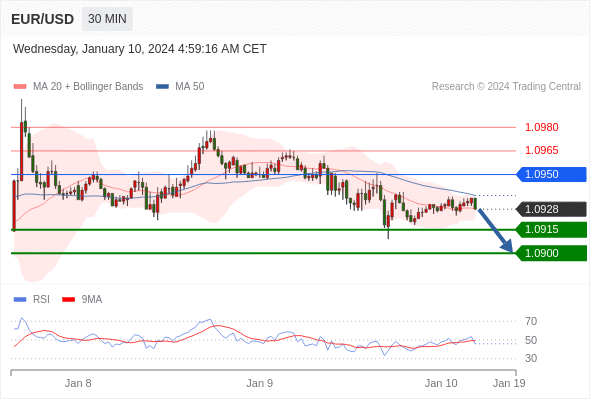This screenshot has height=400, width=590.
Task: Click the MA 50 legend label
Action: [190, 87]
